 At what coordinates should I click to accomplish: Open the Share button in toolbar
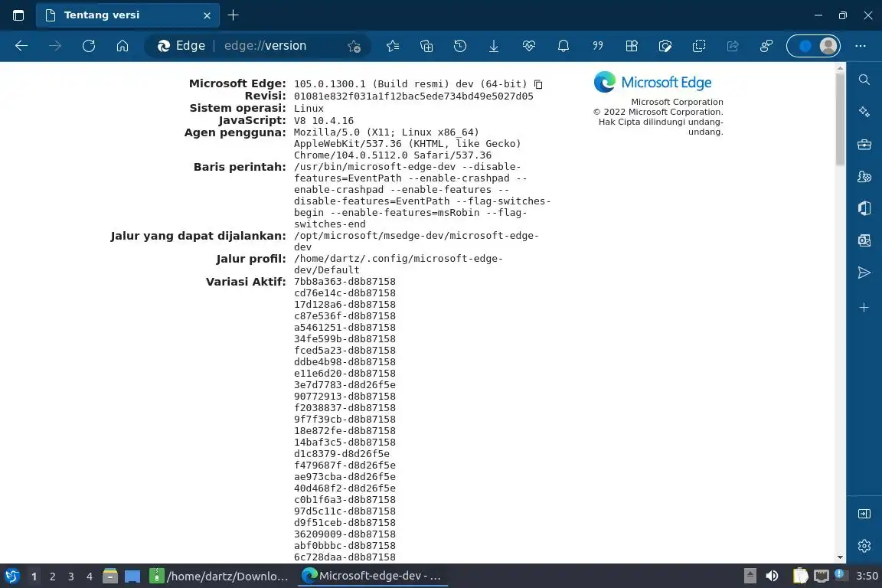[x=733, y=46]
